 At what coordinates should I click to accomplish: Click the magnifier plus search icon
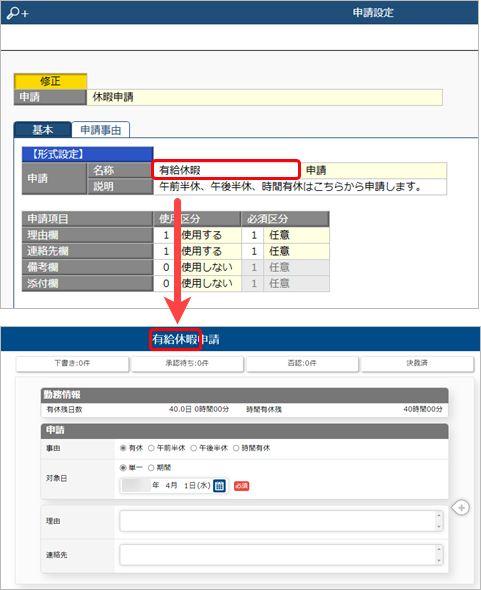(x=17, y=13)
